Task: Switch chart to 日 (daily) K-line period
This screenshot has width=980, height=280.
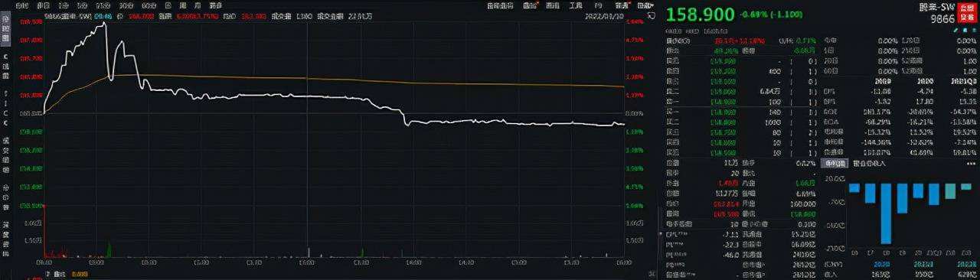Action: (x=168, y=5)
